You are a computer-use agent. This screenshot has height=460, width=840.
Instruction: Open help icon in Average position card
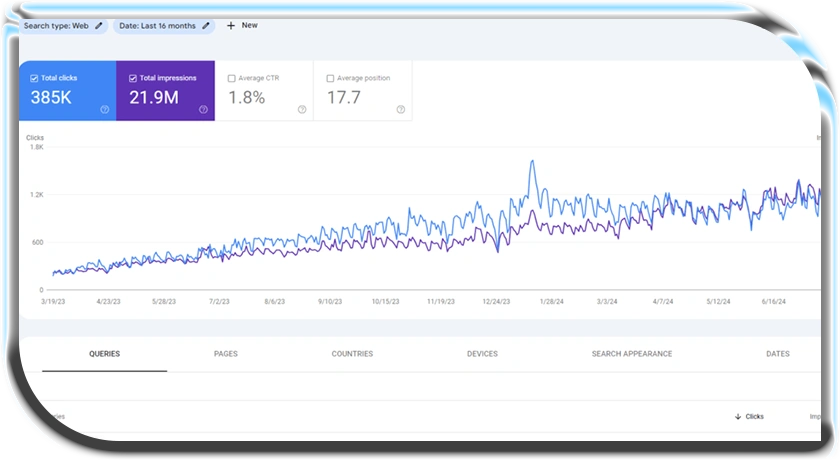(x=400, y=110)
